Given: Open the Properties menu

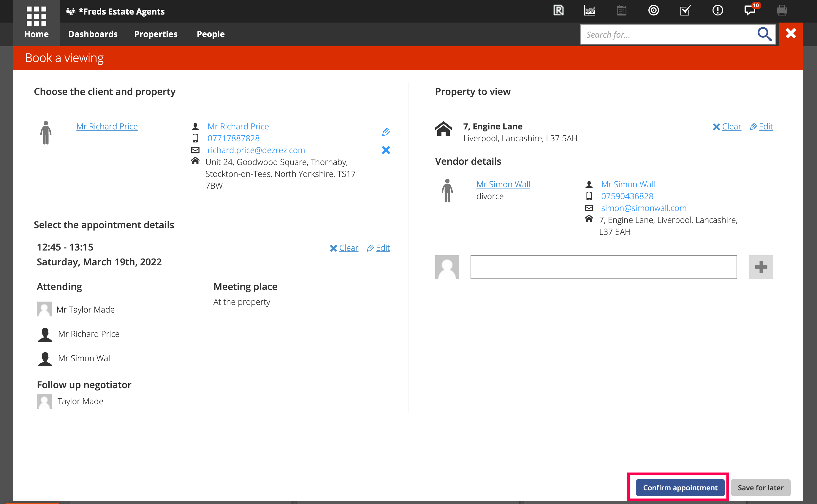Looking at the screenshot, I should (x=156, y=34).
